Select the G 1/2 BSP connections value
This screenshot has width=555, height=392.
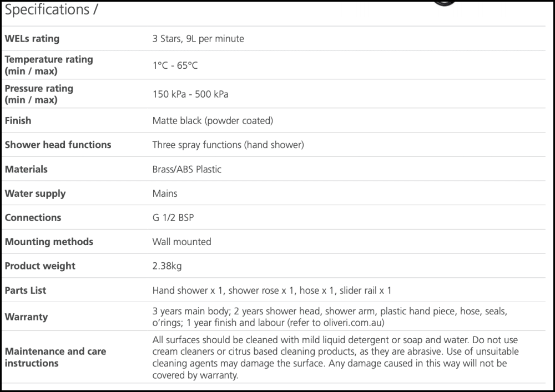[x=173, y=217]
